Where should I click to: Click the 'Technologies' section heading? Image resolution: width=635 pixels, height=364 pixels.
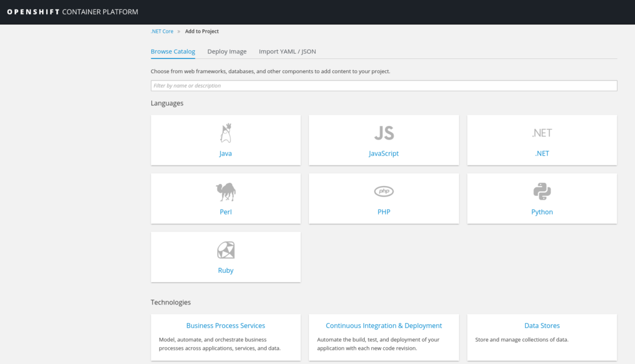[x=171, y=303]
